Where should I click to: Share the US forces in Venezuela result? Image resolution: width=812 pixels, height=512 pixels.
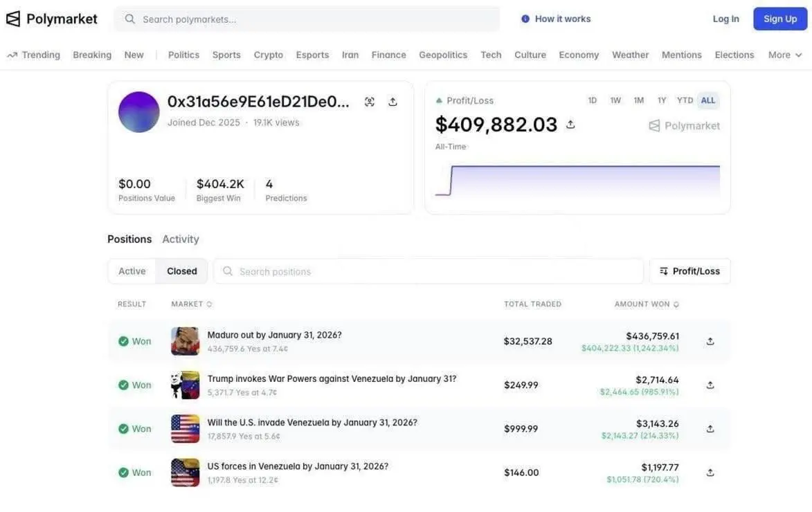coord(710,473)
